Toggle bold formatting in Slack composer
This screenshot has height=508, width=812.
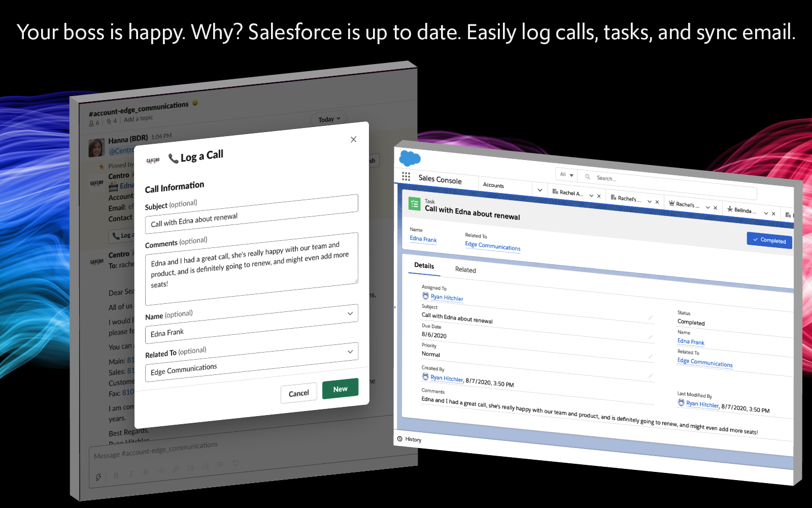(x=116, y=475)
